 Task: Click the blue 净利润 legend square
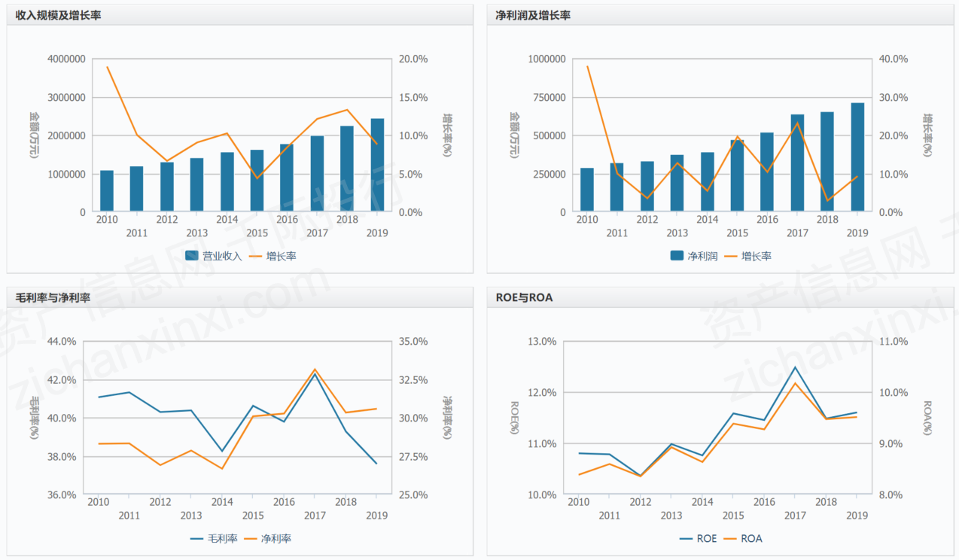tap(677, 256)
